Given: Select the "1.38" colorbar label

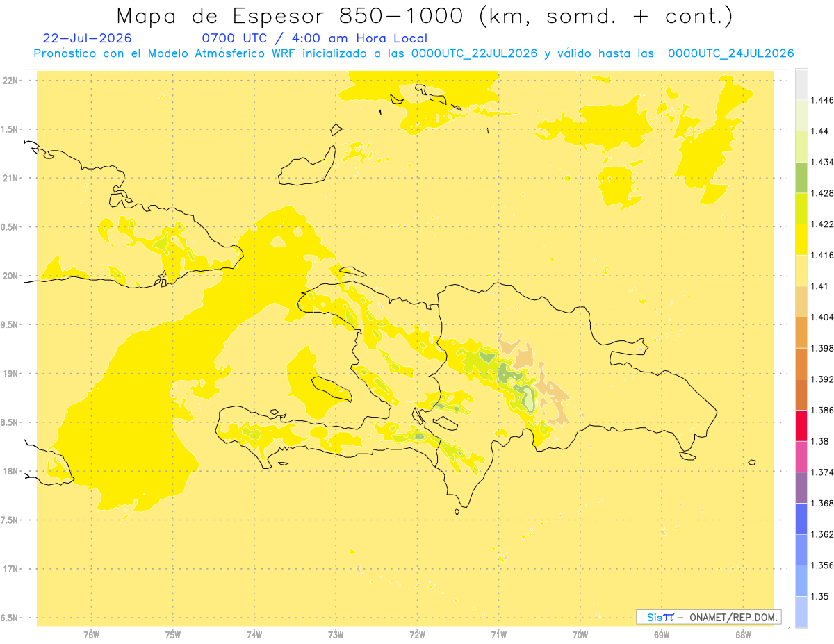Looking at the screenshot, I should (819, 441).
